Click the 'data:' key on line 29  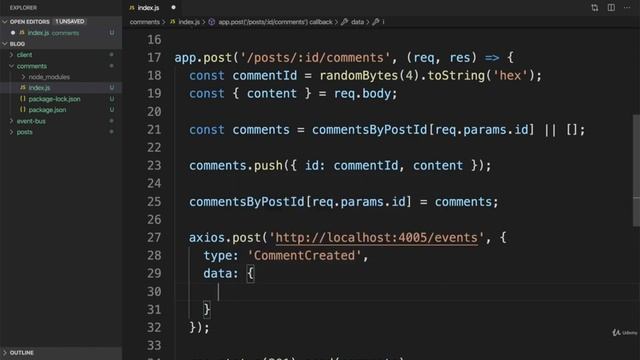click(x=221, y=273)
